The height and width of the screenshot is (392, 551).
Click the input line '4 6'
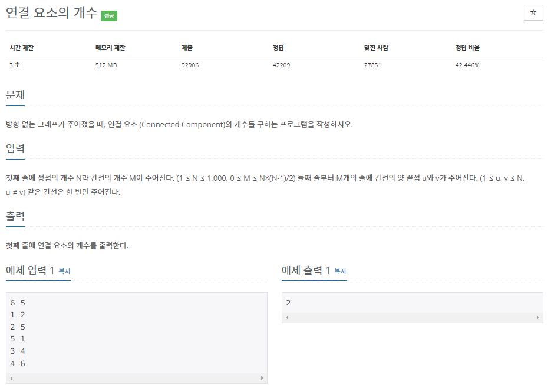pos(18,364)
